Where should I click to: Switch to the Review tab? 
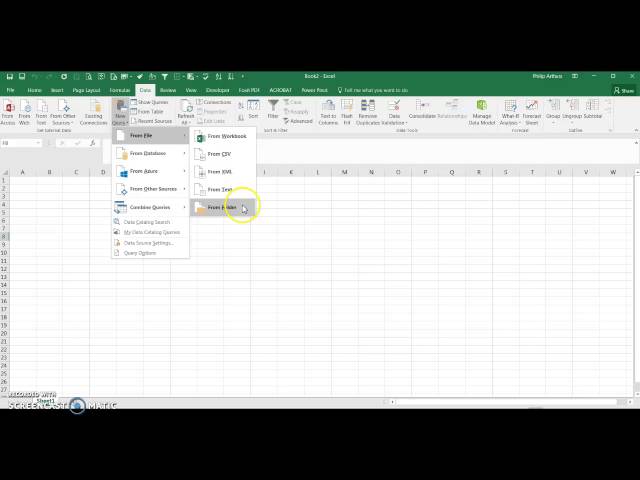[168, 90]
